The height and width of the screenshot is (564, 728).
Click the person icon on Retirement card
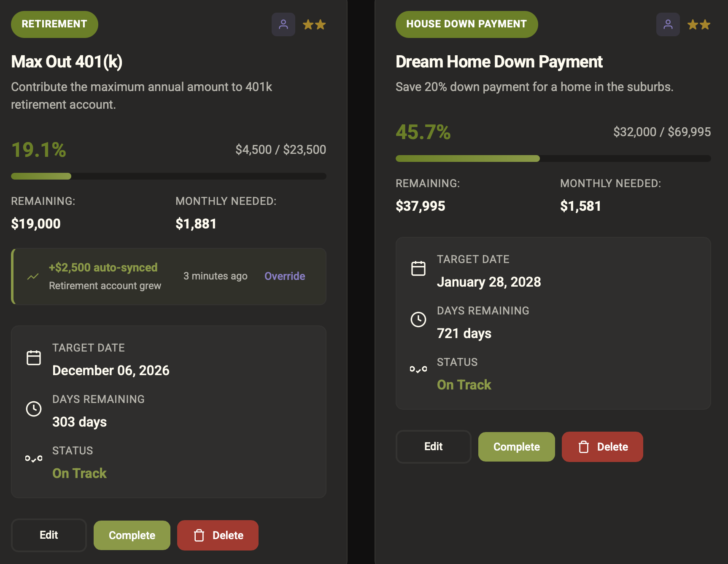[x=283, y=24]
